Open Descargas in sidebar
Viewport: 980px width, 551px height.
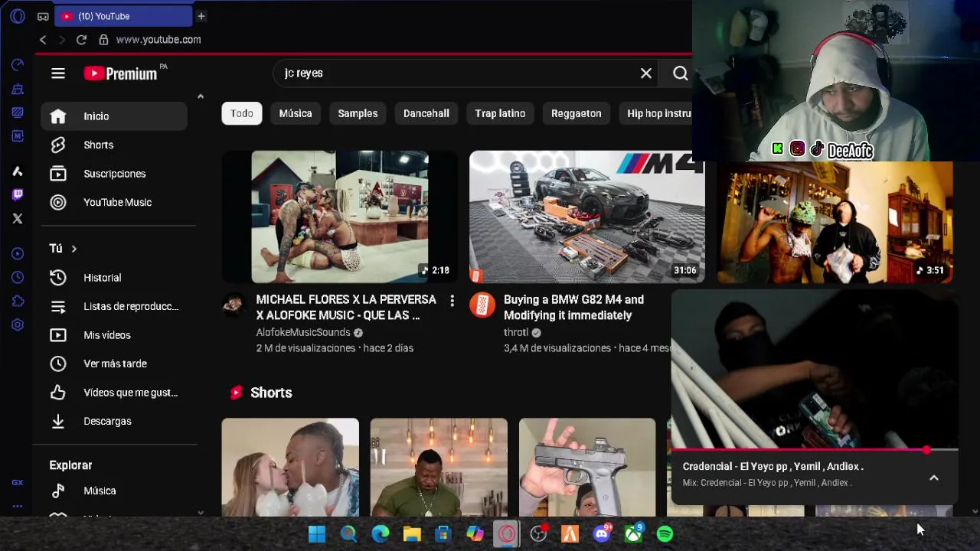(x=114, y=421)
